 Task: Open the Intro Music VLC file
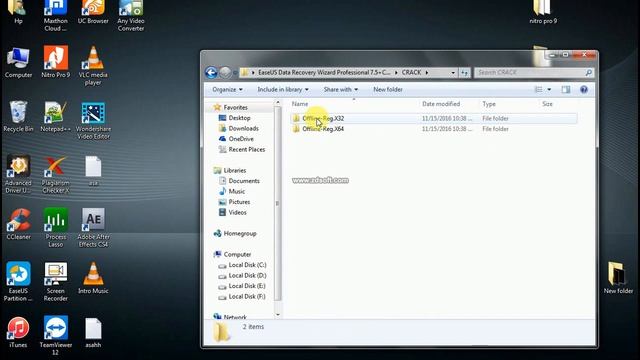93,278
